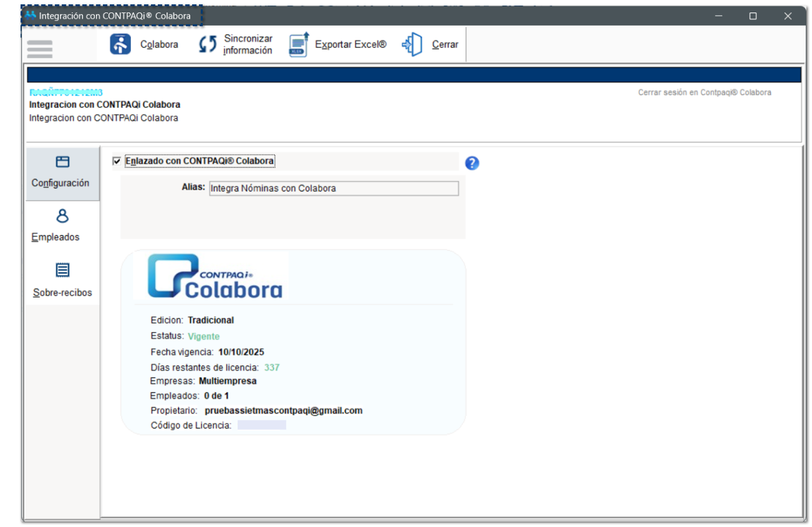The height and width of the screenshot is (527, 812).
Task: Click the Alias input field
Action: point(334,188)
